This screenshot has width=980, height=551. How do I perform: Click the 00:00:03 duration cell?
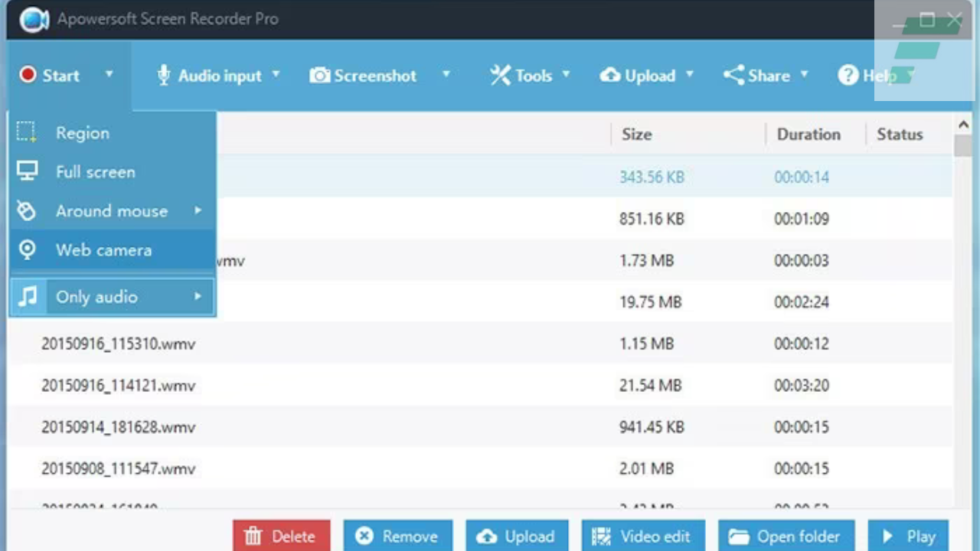click(802, 260)
